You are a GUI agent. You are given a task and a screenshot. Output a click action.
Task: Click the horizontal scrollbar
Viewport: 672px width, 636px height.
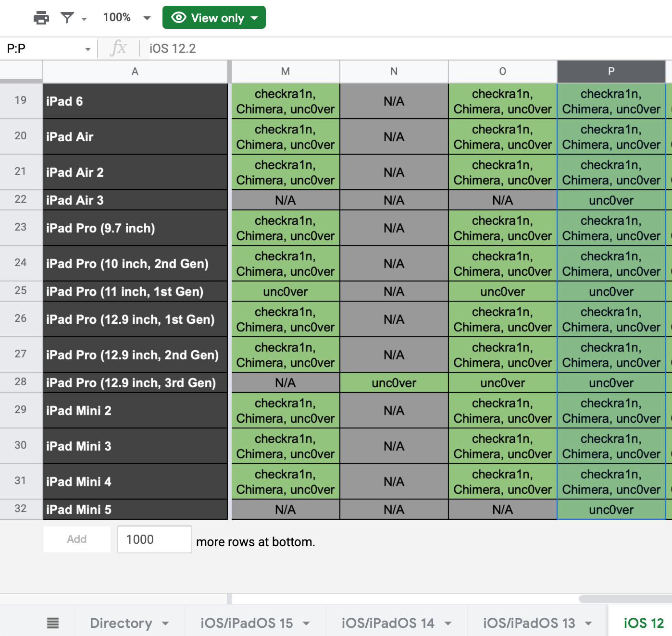coord(625,599)
